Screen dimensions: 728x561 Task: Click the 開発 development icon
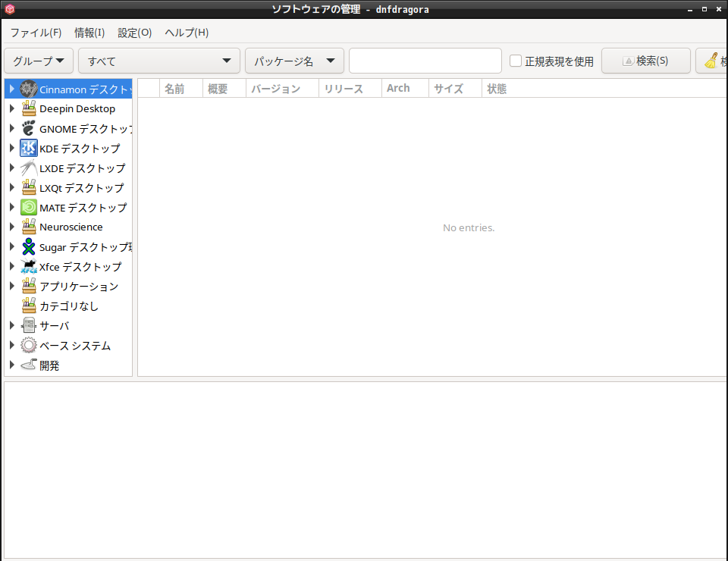click(29, 365)
